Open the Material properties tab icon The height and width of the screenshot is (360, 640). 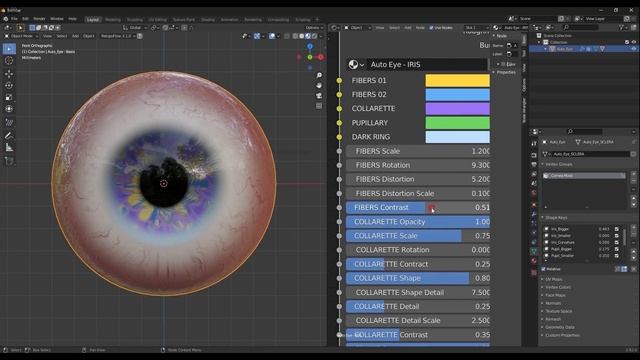click(534, 261)
